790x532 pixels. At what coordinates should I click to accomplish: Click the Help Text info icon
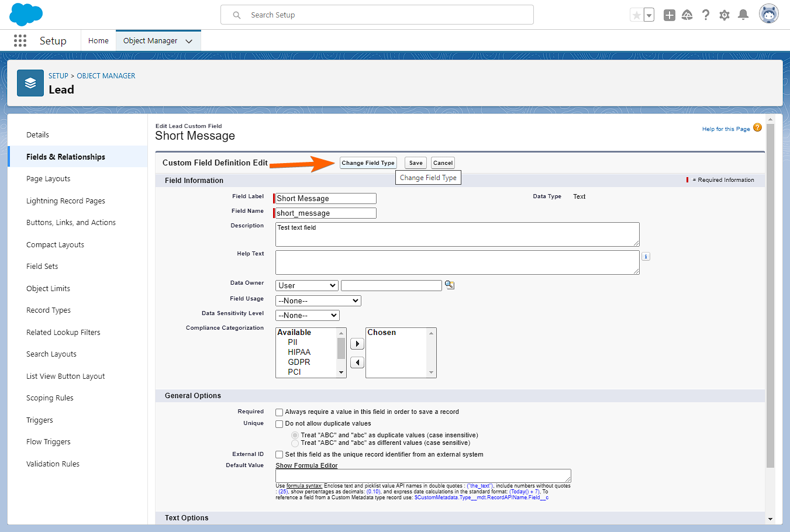tap(646, 257)
